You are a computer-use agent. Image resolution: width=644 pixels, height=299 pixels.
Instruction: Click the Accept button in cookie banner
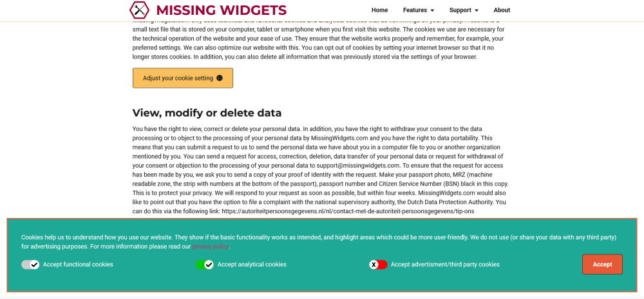click(602, 264)
